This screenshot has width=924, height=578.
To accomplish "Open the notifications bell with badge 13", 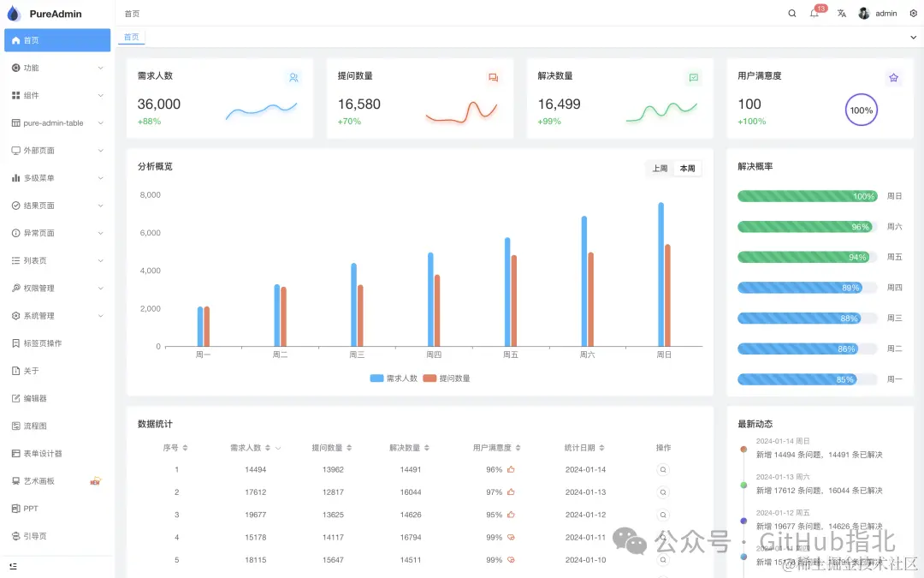I will 814,14.
